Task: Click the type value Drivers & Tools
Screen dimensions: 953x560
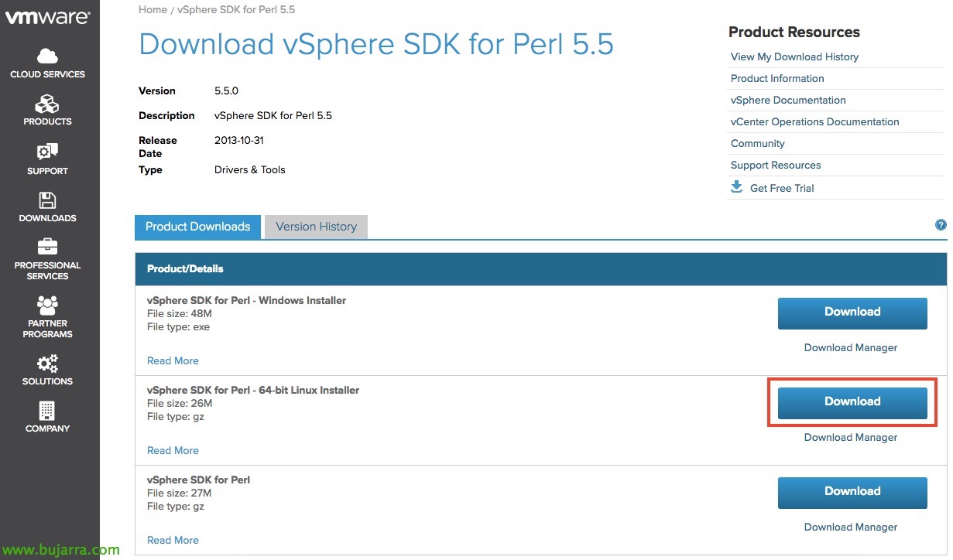Action: pos(250,170)
